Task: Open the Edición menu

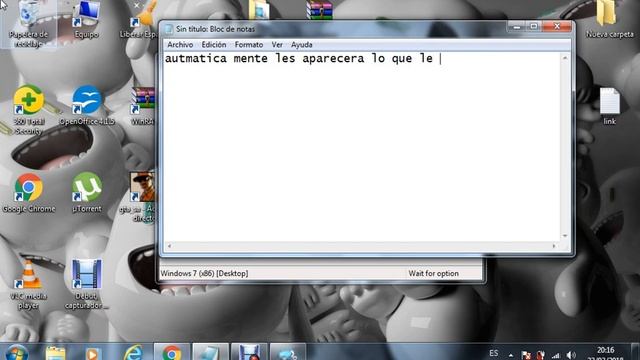Action: 213,45
